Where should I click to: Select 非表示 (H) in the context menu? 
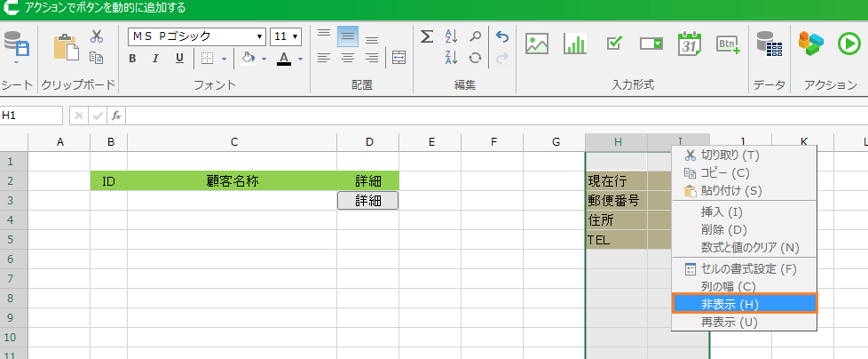pos(744,304)
